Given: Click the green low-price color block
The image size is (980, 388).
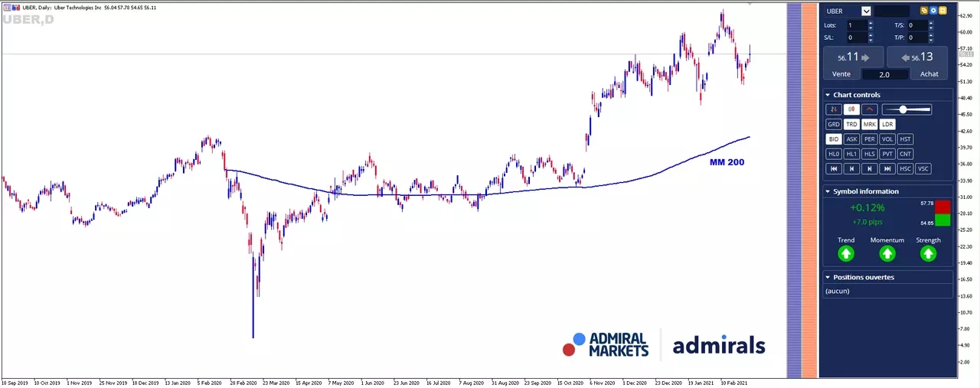Looking at the screenshot, I should [942, 220].
